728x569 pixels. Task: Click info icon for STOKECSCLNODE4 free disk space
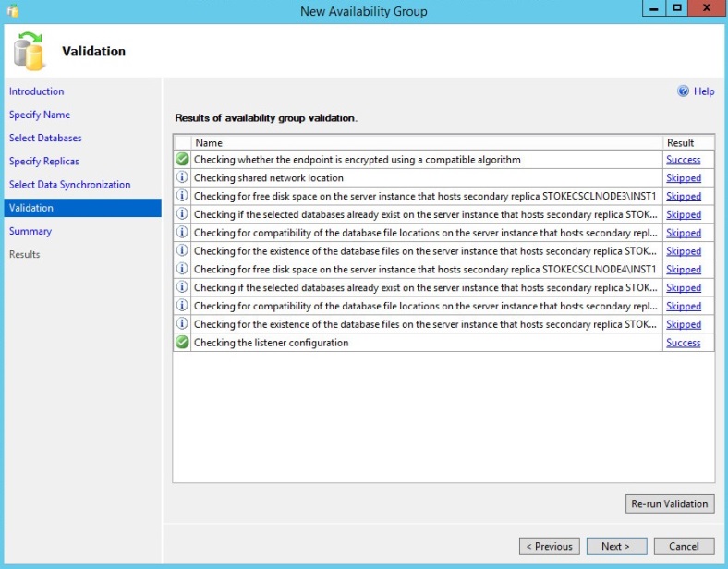[x=182, y=269]
